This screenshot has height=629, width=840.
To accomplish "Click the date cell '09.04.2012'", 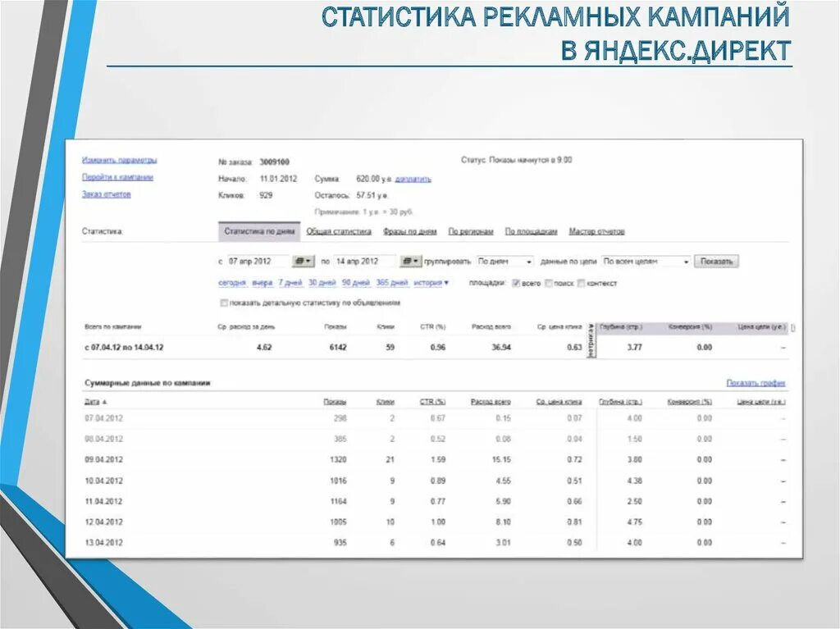I will click(x=103, y=460).
